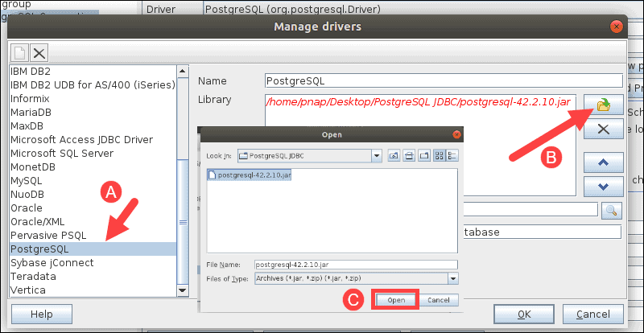Image resolution: width=644 pixels, height=333 pixels.
Task: Select Oracle/XML driver
Action: click(x=93, y=222)
